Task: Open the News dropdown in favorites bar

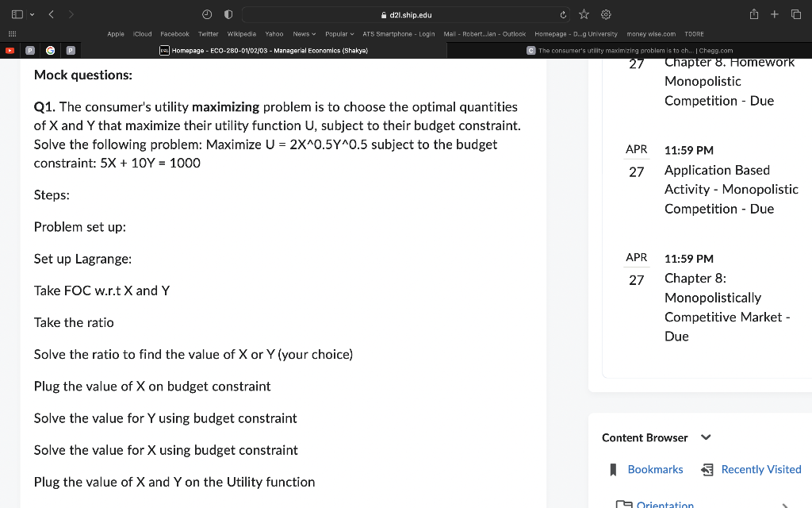Action: tap(304, 34)
